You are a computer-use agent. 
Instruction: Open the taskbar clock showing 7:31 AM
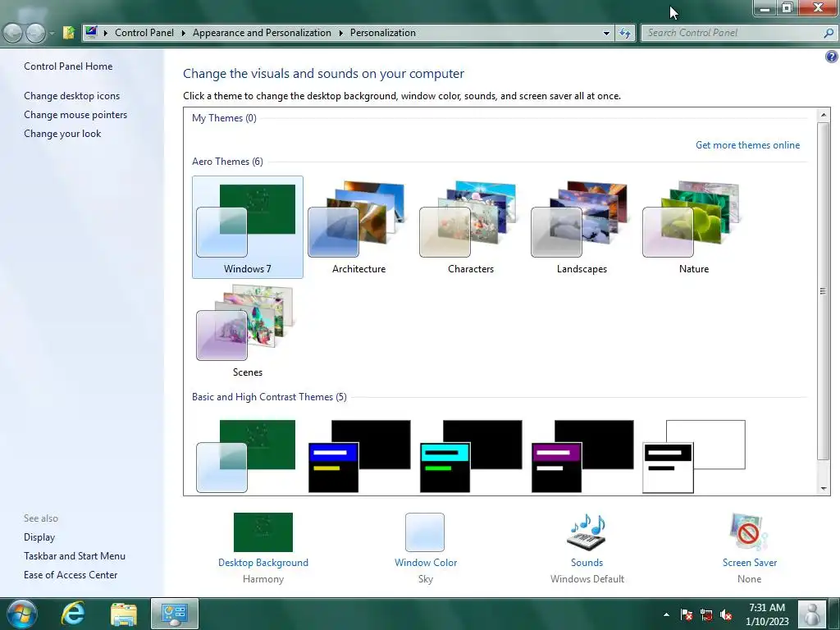click(767, 614)
